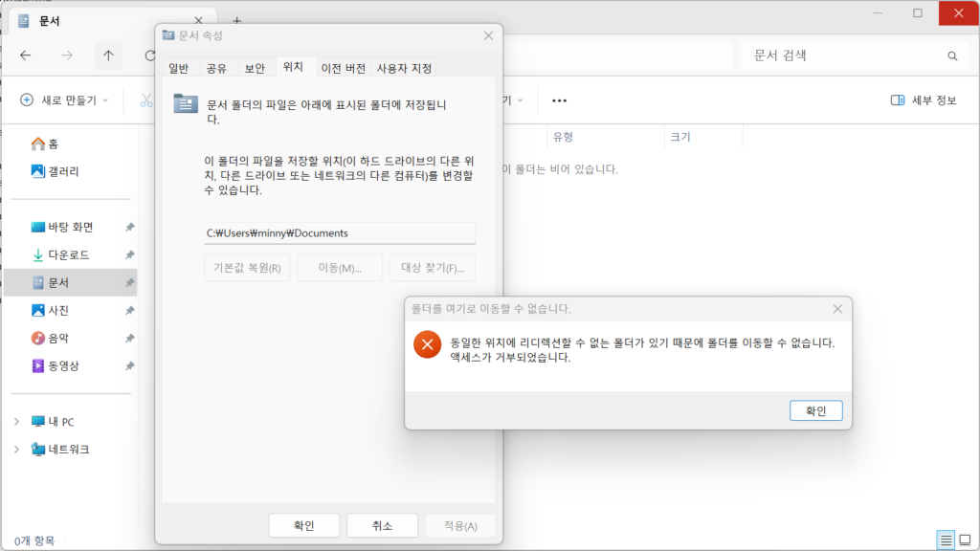Select 네트워크 in the navigation pane
Viewport: 980px width, 551px height.
pos(60,450)
